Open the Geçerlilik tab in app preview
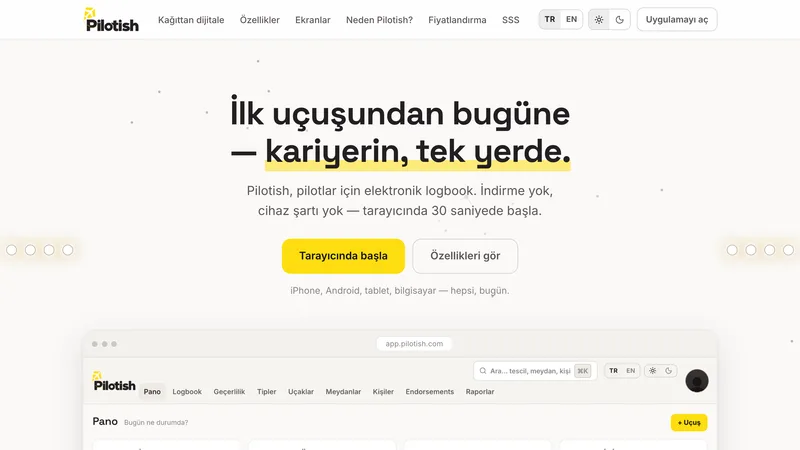 (229, 392)
